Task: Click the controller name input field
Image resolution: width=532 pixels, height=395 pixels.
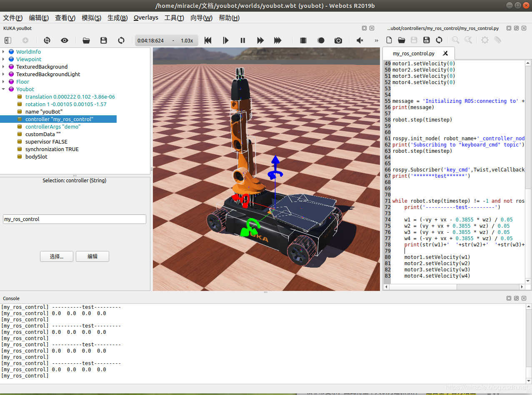Action: [75, 219]
